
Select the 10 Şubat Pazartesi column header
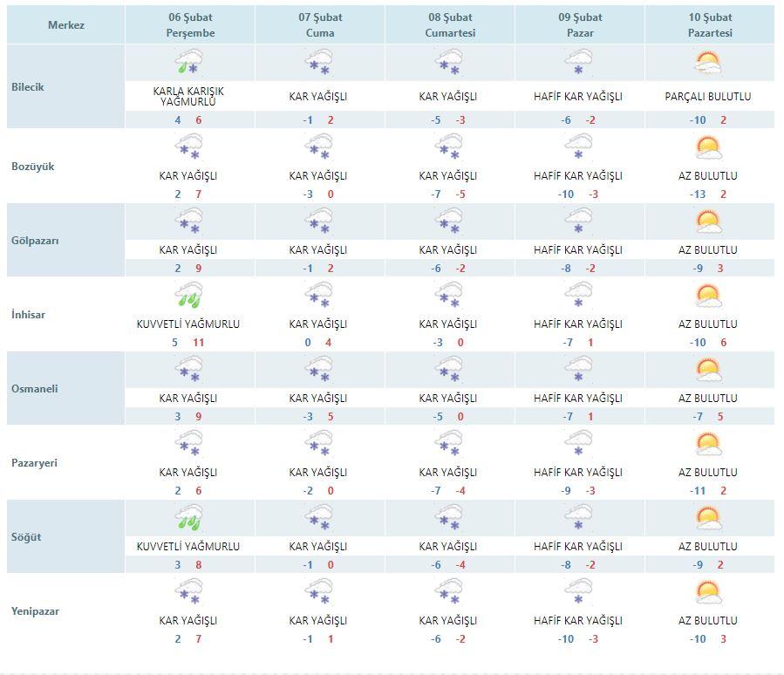click(708, 24)
